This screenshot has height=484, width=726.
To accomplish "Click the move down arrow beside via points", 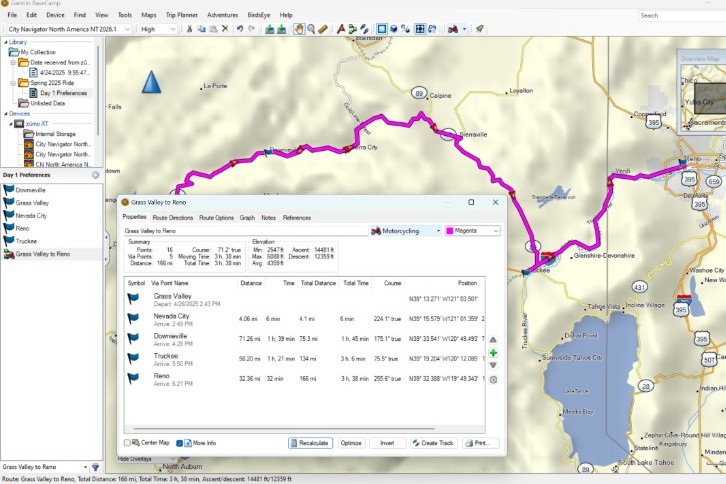I will pos(493,365).
